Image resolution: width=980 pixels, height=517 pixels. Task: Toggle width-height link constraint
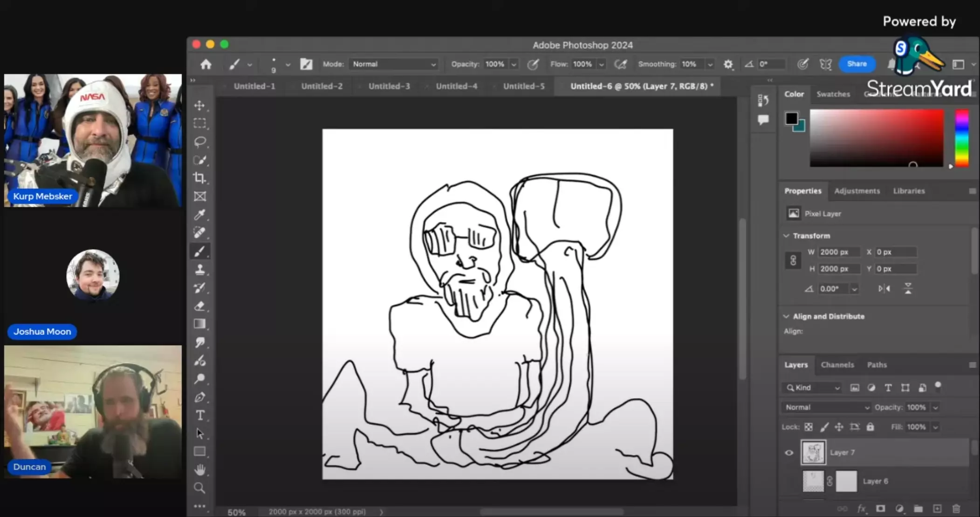point(793,260)
